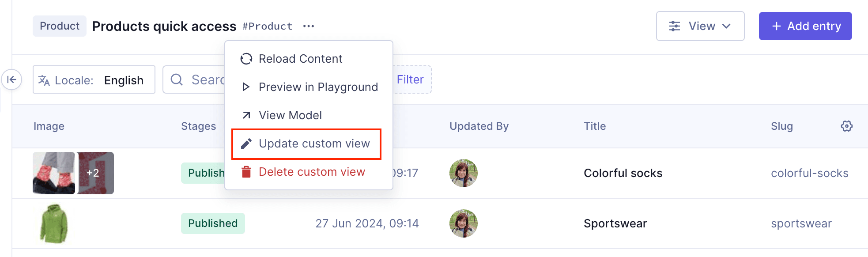Click the sportswear slug
This screenshot has width=868, height=257.
(801, 223)
